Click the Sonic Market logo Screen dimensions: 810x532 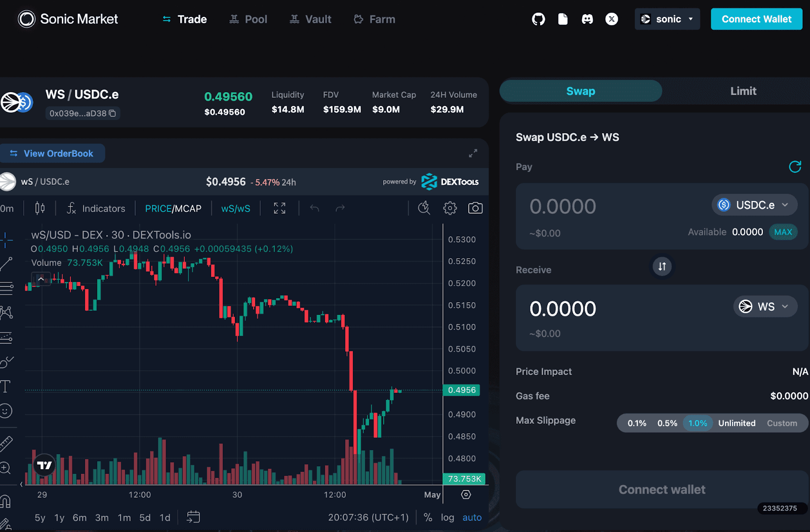tap(68, 19)
